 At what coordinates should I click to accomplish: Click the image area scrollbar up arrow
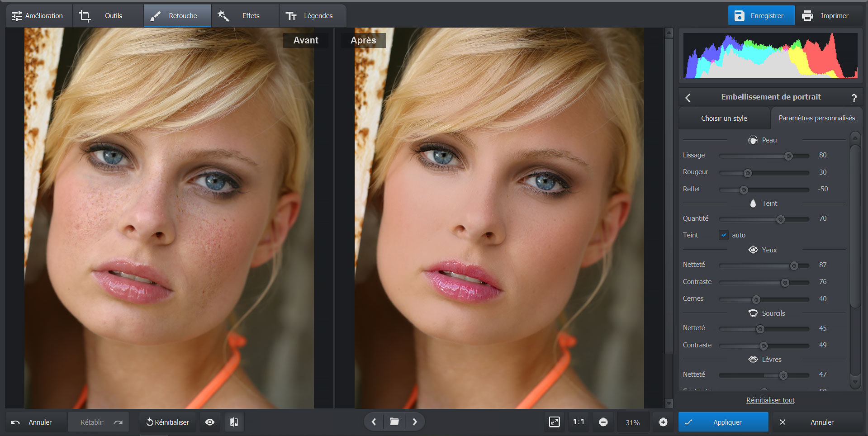[669, 33]
